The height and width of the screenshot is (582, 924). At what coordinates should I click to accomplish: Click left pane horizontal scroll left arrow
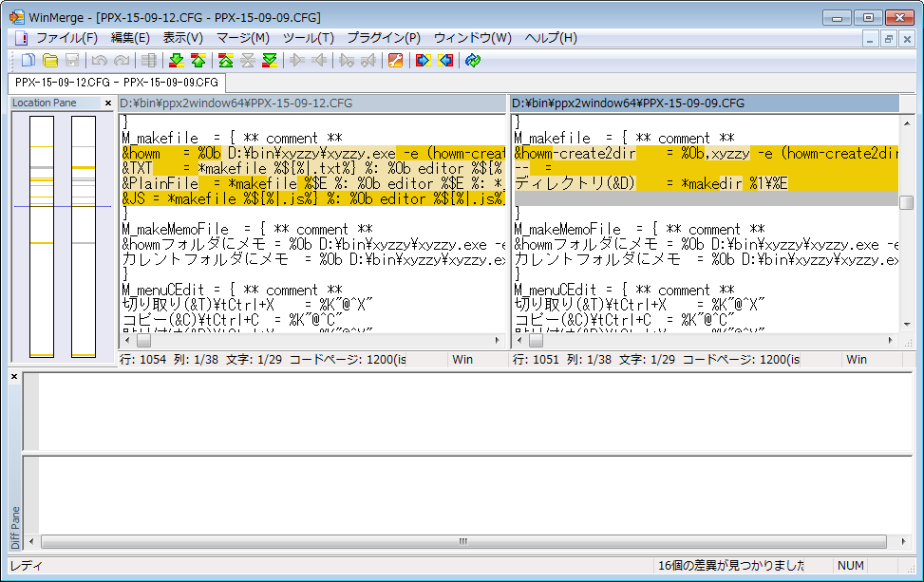[x=128, y=341]
